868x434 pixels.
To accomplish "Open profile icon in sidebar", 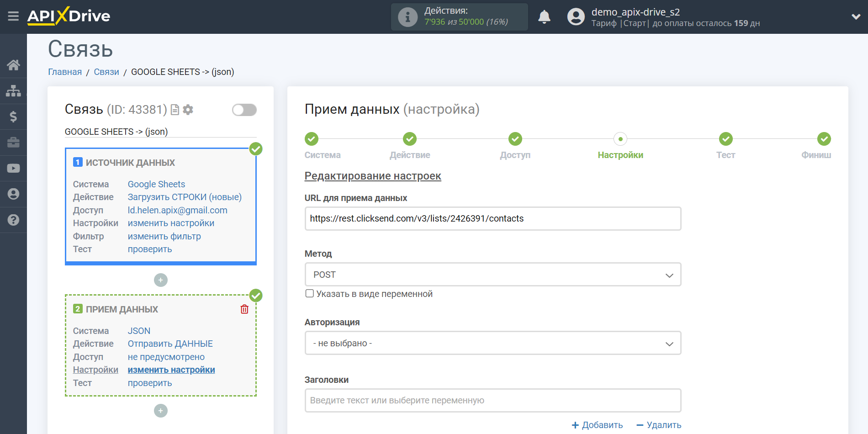I will pos(13,194).
